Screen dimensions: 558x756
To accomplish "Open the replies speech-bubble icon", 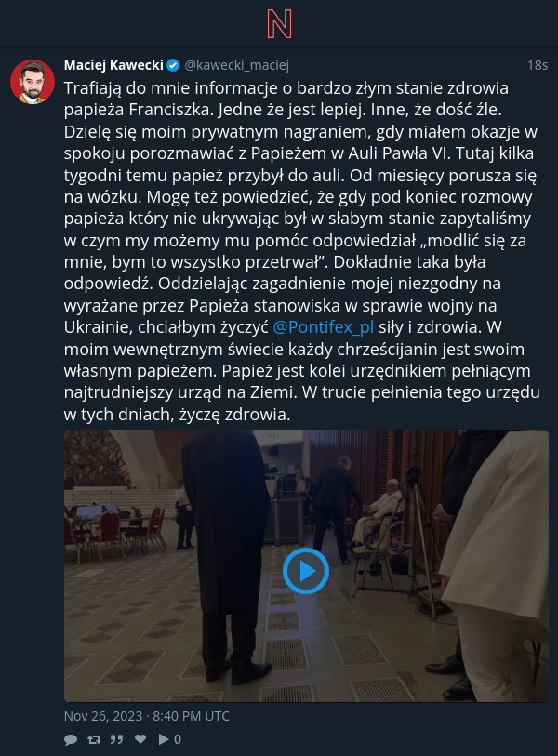I will pyautogui.click(x=71, y=739).
